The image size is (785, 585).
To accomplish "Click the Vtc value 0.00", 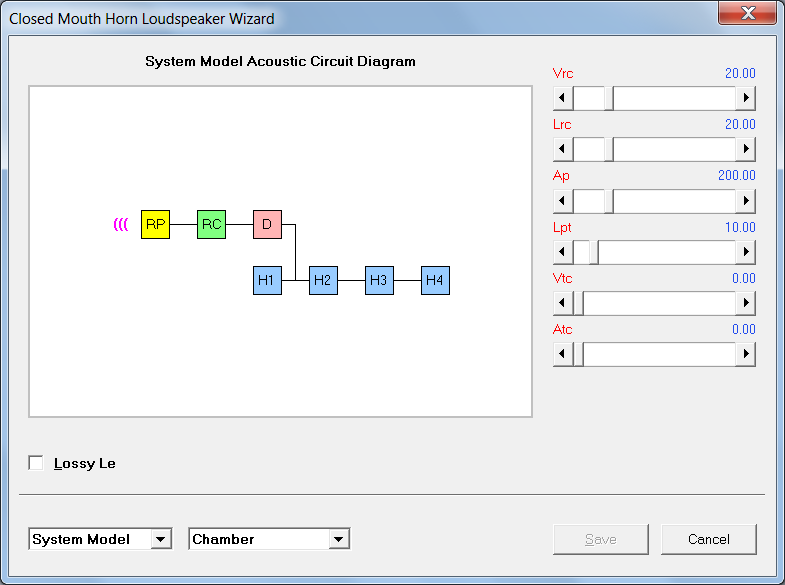I will coord(743,278).
